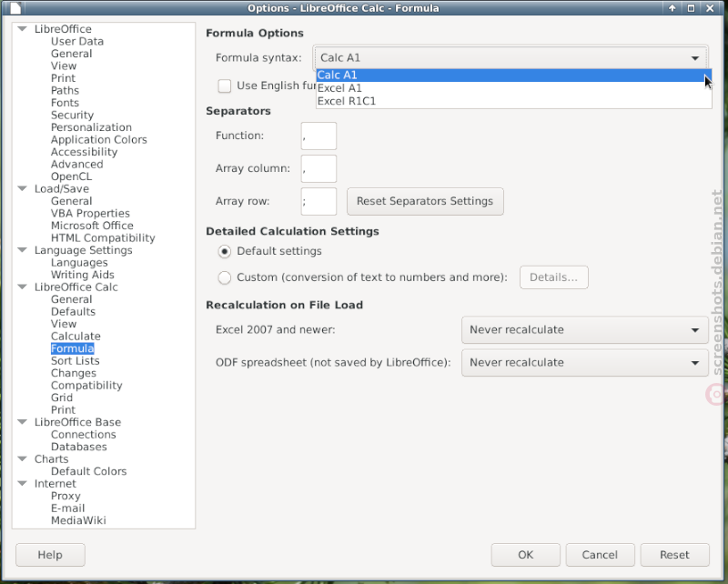Collapse the Load/Save tree node

tap(22, 188)
